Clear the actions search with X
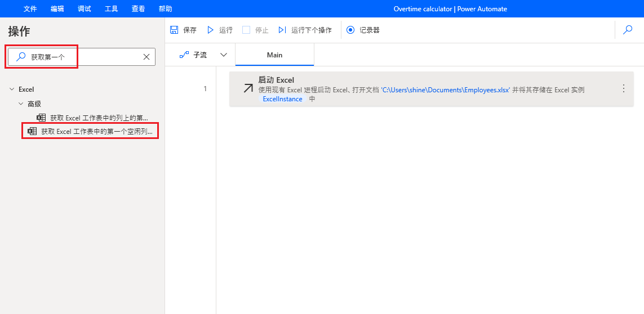The height and width of the screenshot is (314, 644). [x=146, y=57]
